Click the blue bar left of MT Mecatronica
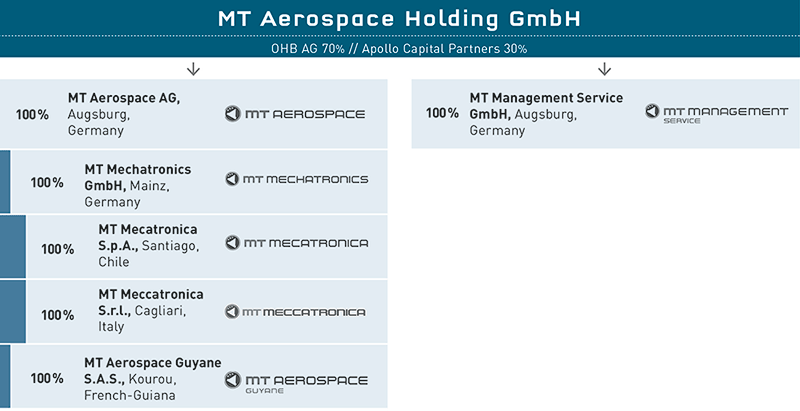Screen dimensions: 800x411 13,246
